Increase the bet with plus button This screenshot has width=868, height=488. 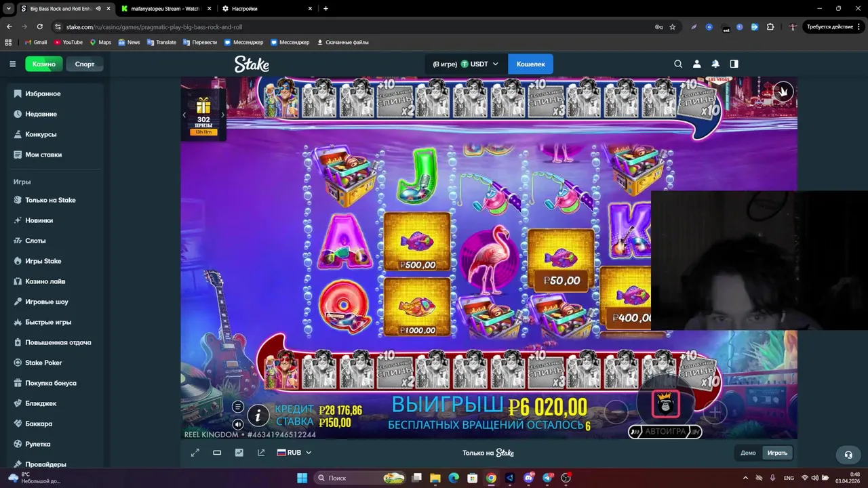(x=715, y=411)
